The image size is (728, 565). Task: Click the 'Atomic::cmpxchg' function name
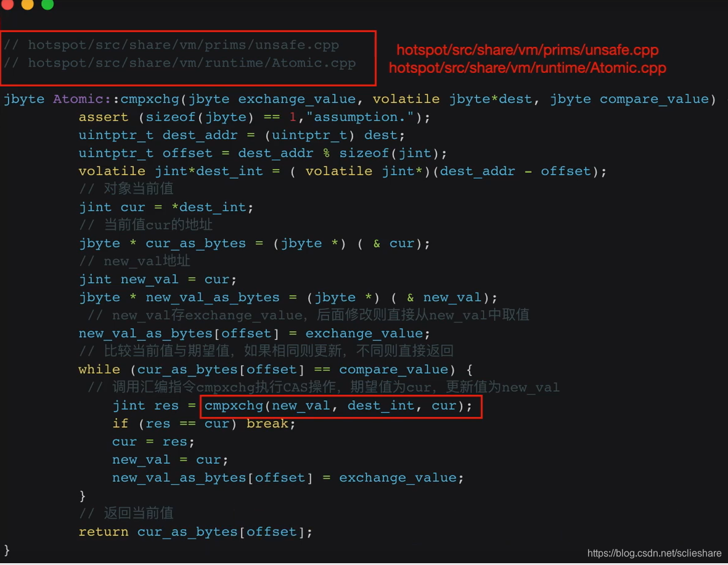(116, 99)
